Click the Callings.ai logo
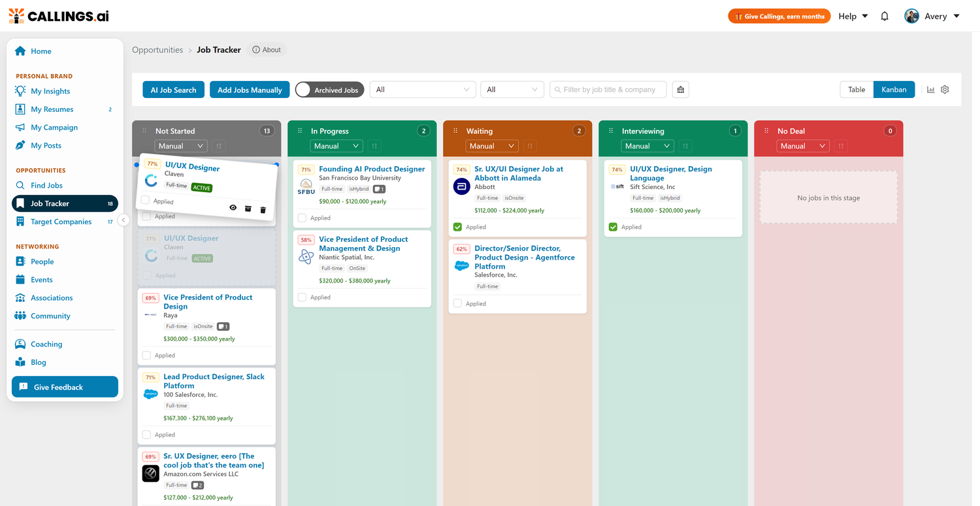Image resolution: width=980 pixels, height=506 pixels. pos(59,16)
